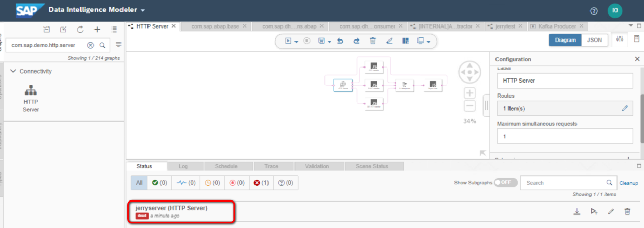This screenshot has width=644, height=228.
Task: Filter by running status (0)
Action: click(x=186, y=183)
